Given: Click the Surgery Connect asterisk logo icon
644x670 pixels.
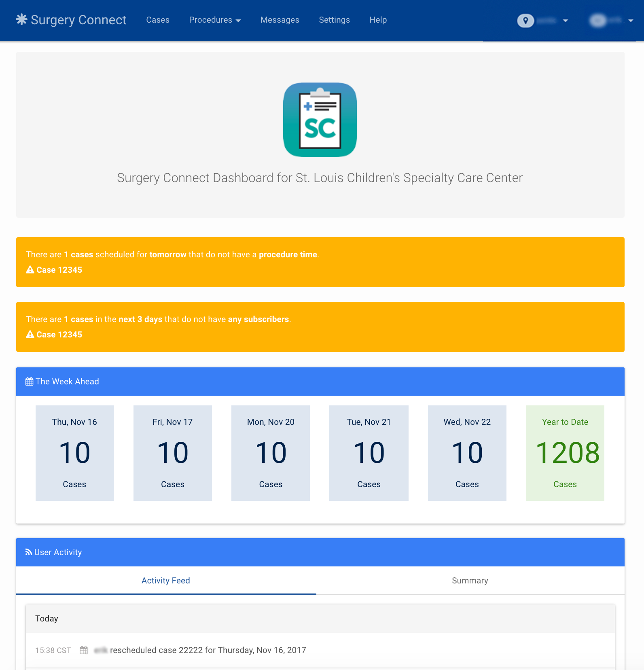Looking at the screenshot, I should [x=21, y=19].
